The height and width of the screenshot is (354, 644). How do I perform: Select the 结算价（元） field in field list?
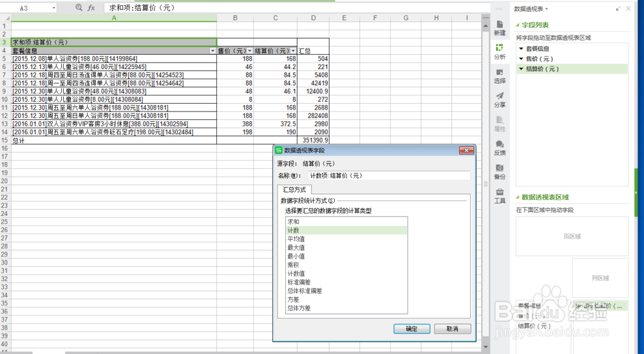573,69
